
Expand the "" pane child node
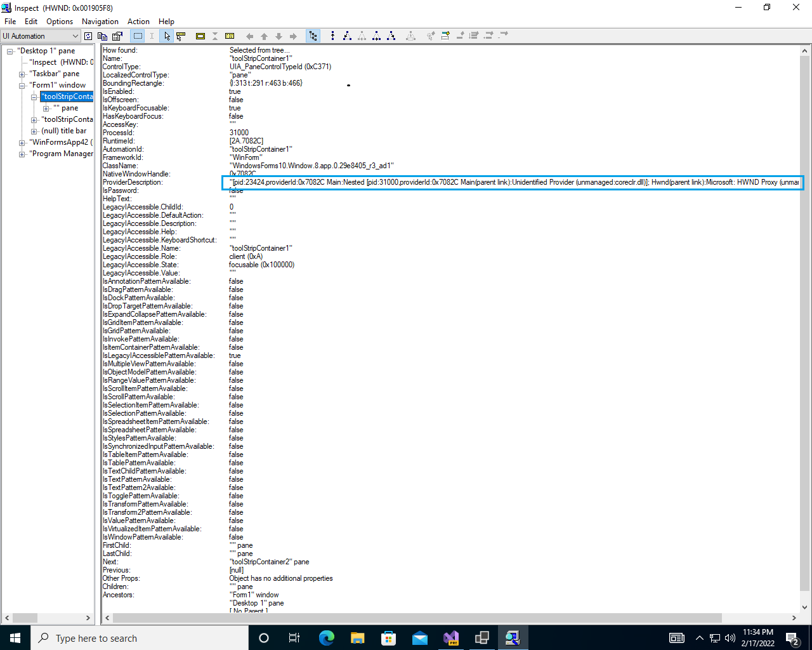tap(46, 109)
